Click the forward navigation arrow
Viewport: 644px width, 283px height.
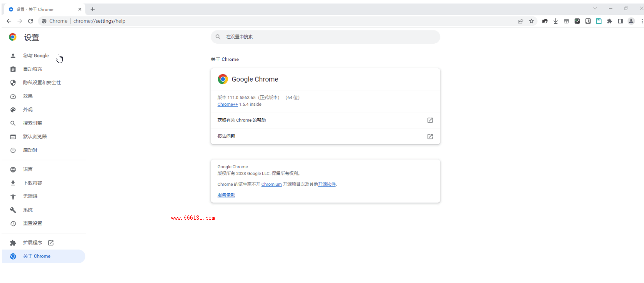click(x=20, y=21)
